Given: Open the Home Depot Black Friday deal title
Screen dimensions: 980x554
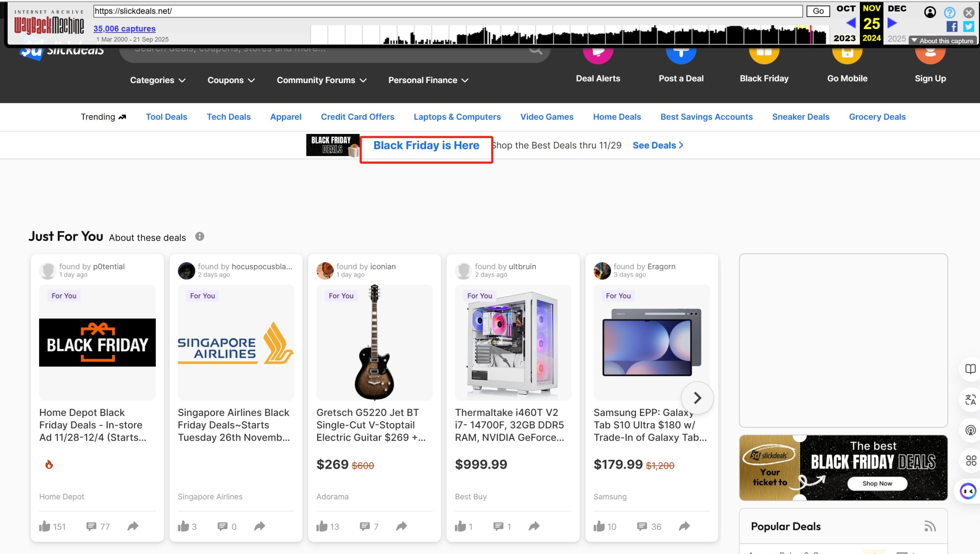Looking at the screenshot, I should point(93,425).
